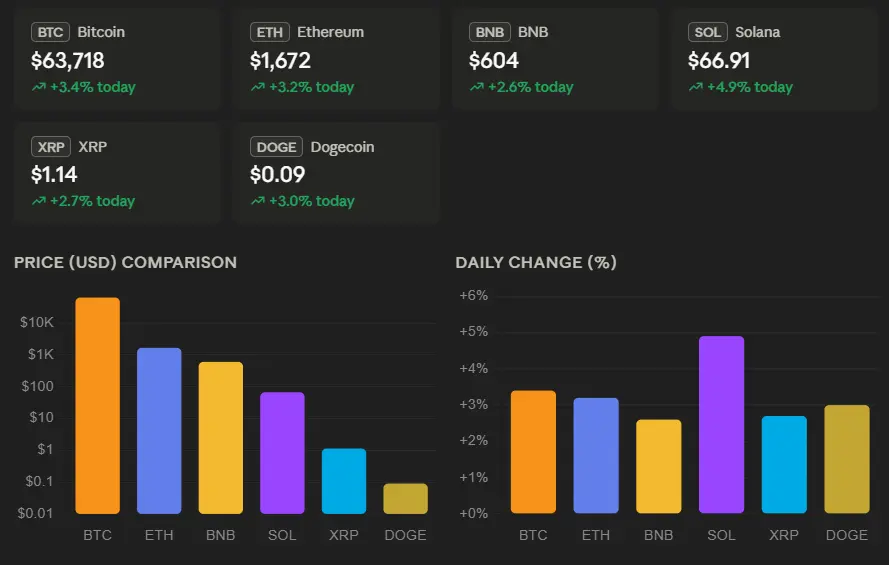This screenshot has height=565, width=889.
Task: Click the +4.9% today change text
Action: pos(750,87)
